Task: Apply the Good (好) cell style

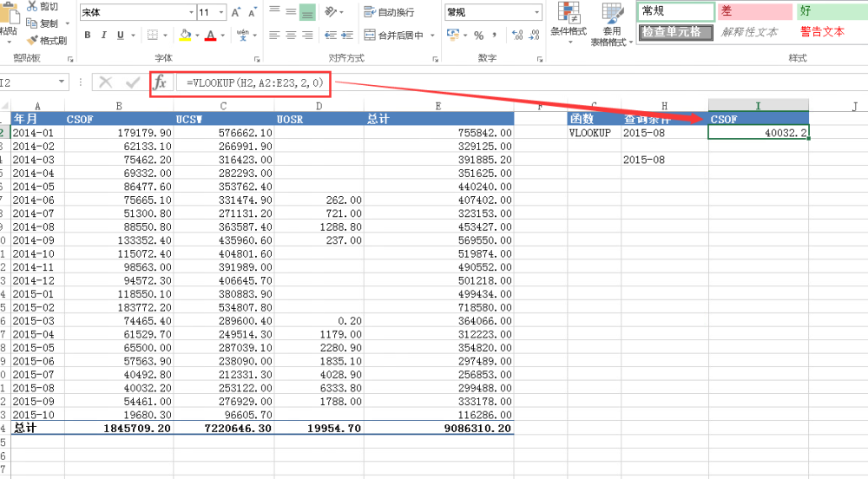Action: (x=832, y=11)
